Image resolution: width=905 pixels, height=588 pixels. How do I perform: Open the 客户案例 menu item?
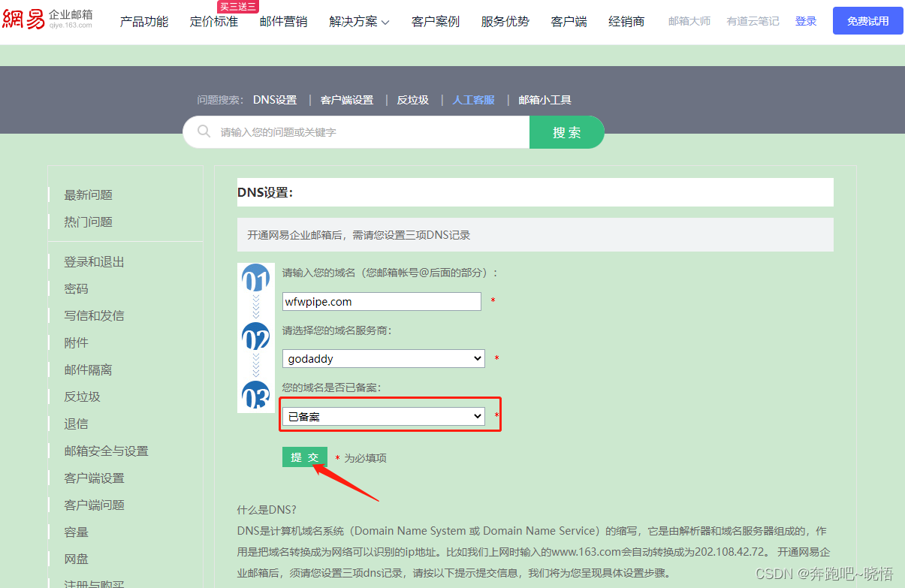tap(436, 22)
